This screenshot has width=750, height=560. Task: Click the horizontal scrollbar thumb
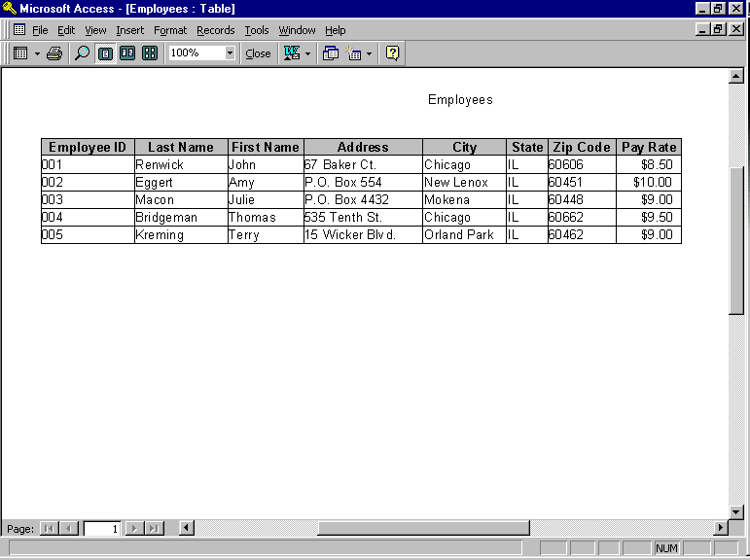[423, 528]
